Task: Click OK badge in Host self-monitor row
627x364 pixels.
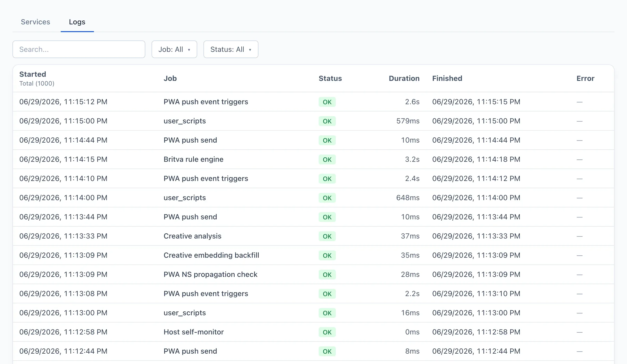Action: [x=327, y=332]
